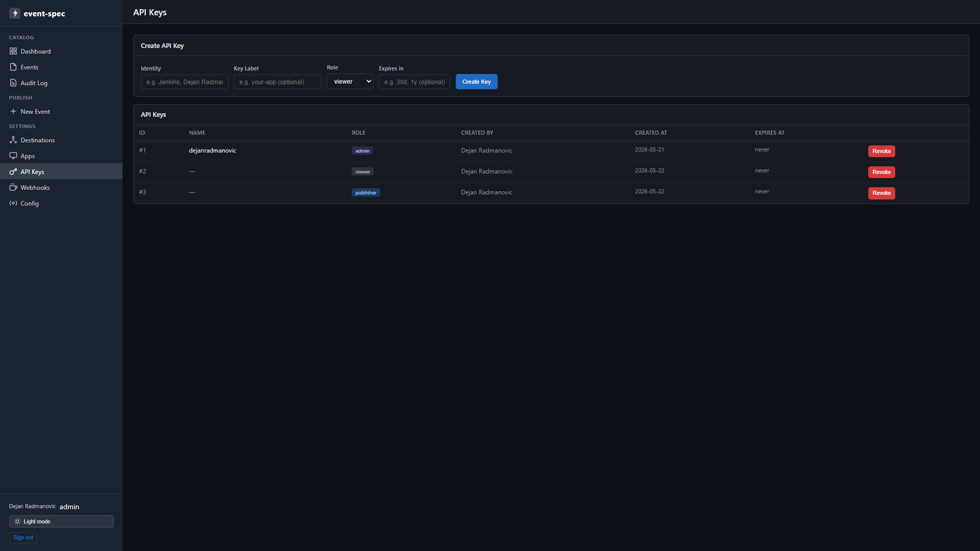Click the Config icon in sidebar
Screen dimensions: 980x551
pyautogui.click(x=13, y=203)
